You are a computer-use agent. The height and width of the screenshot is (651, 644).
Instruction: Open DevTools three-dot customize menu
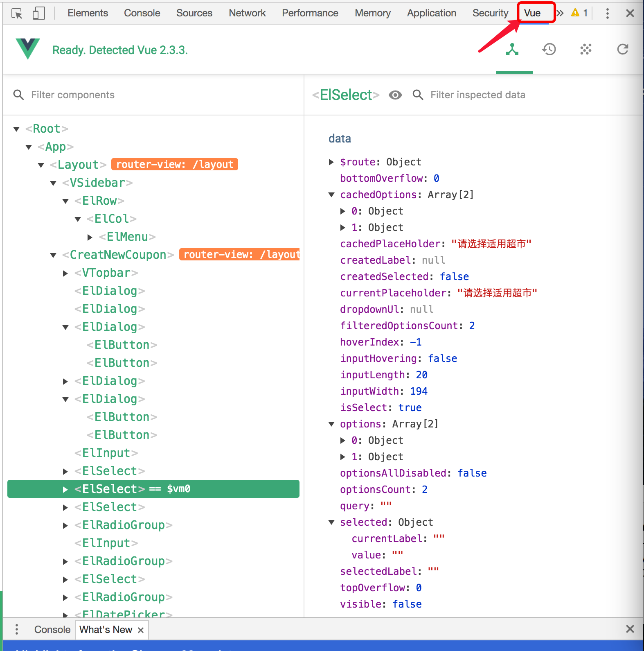pyautogui.click(x=608, y=14)
